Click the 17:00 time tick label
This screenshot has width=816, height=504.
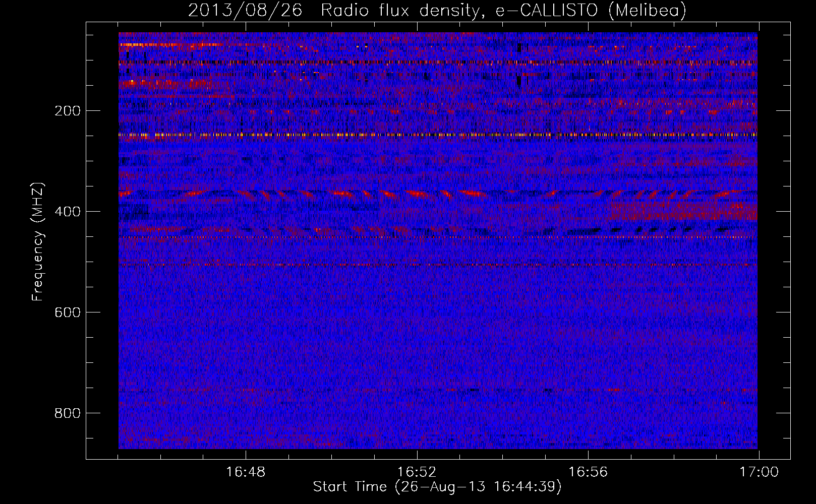(759, 472)
